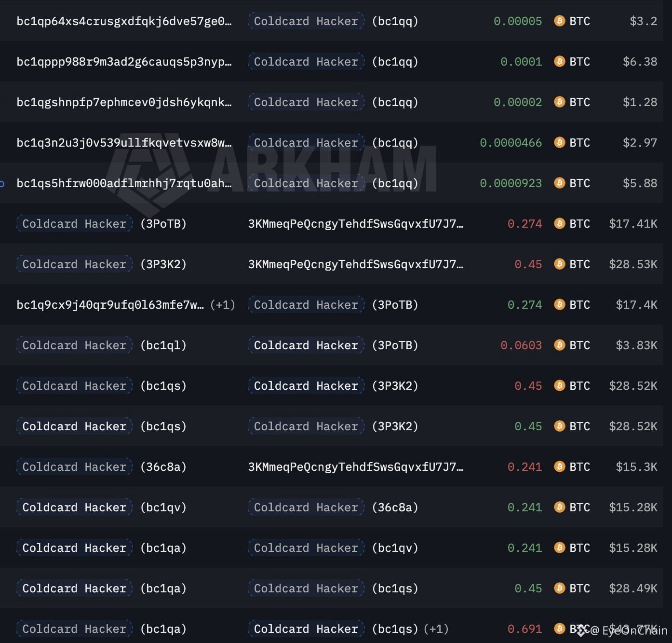Click the $28.49K USD value
This screenshot has width=672, height=643.
click(633, 588)
